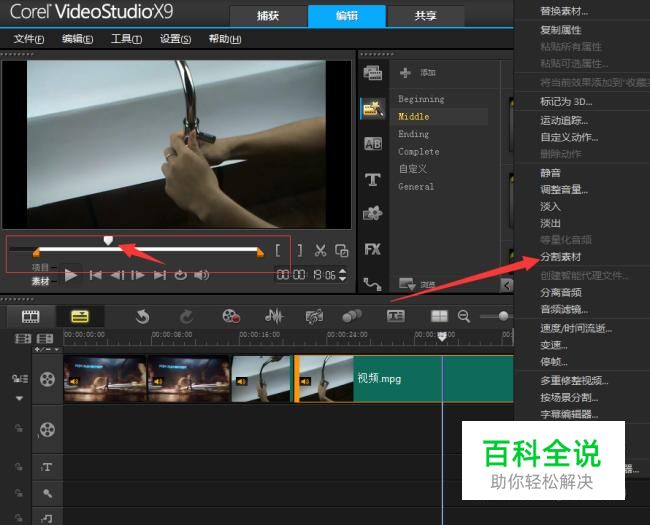Screen dimensions: 650x525
Task: Open the Subtitle Editor icon
Action: pyautogui.click(x=395, y=316)
